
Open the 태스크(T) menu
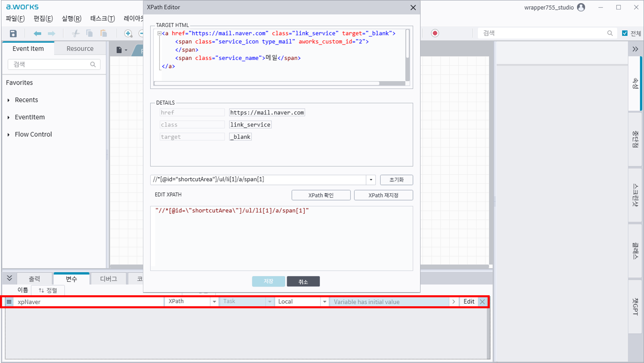coord(103,19)
